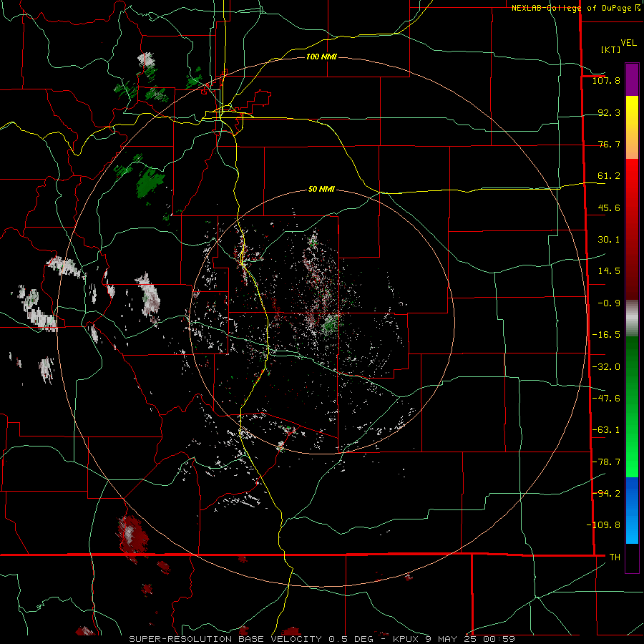
Task: Click the TH legend label
Action: (615, 557)
